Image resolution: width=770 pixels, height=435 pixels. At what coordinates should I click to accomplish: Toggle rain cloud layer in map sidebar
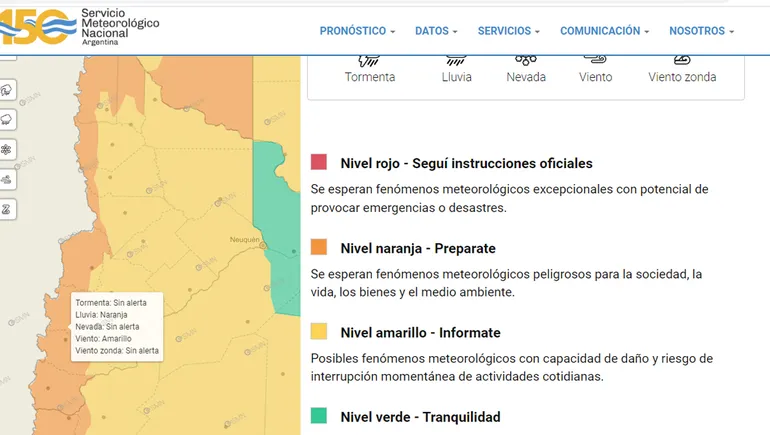click(x=7, y=119)
